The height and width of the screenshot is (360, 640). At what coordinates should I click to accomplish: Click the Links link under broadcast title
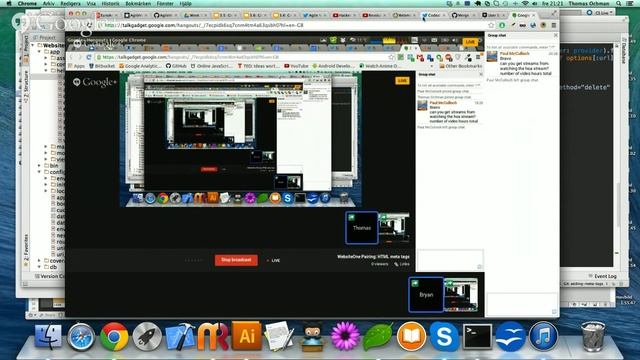click(402, 264)
